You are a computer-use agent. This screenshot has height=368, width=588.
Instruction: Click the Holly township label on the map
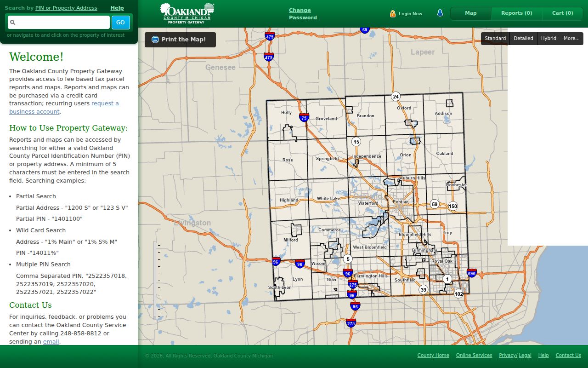(x=286, y=113)
